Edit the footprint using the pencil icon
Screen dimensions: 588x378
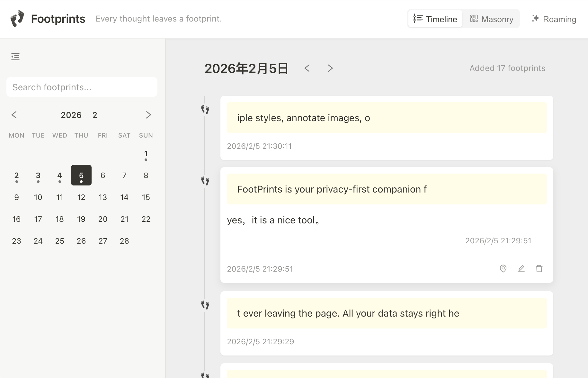pos(521,268)
